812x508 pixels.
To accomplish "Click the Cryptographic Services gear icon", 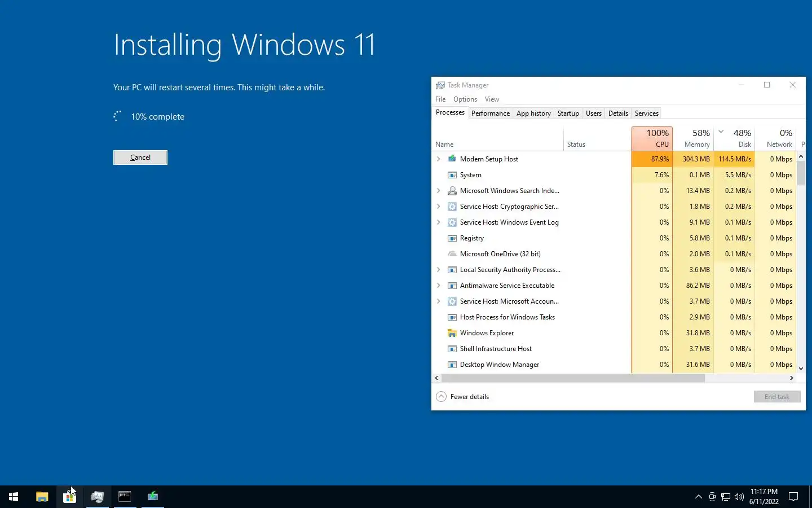I will coord(452,207).
